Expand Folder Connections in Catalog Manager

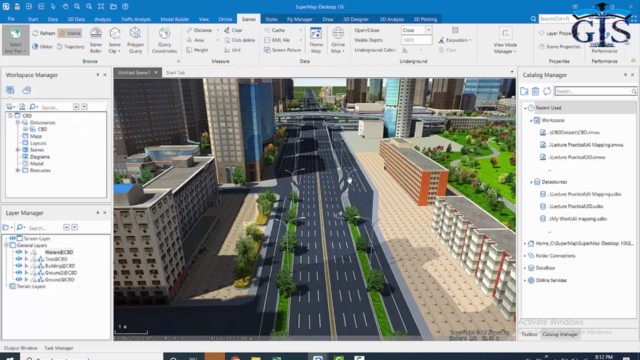(525, 256)
